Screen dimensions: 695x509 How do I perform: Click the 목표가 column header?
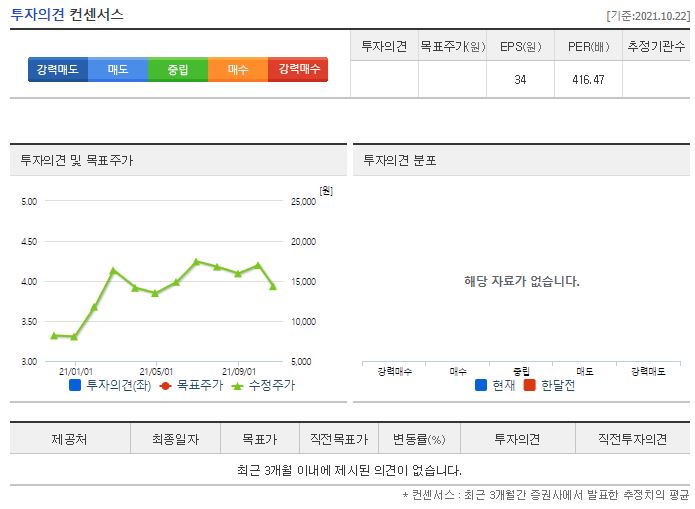[x=260, y=439]
